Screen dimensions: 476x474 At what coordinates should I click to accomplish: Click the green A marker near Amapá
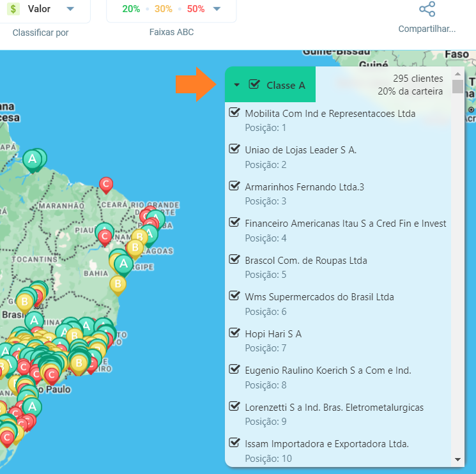tap(33, 160)
